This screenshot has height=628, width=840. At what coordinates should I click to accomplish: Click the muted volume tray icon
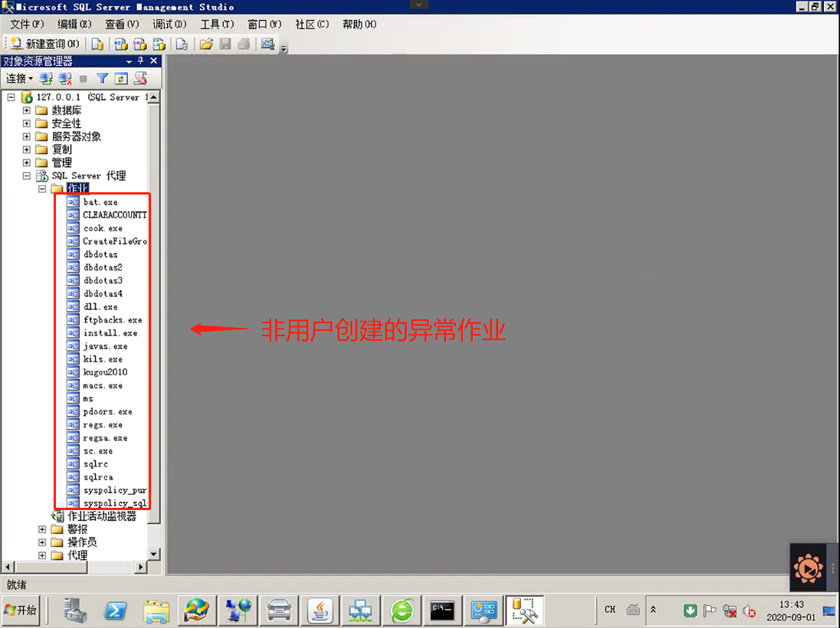pyautogui.click(x=749, y=610)
